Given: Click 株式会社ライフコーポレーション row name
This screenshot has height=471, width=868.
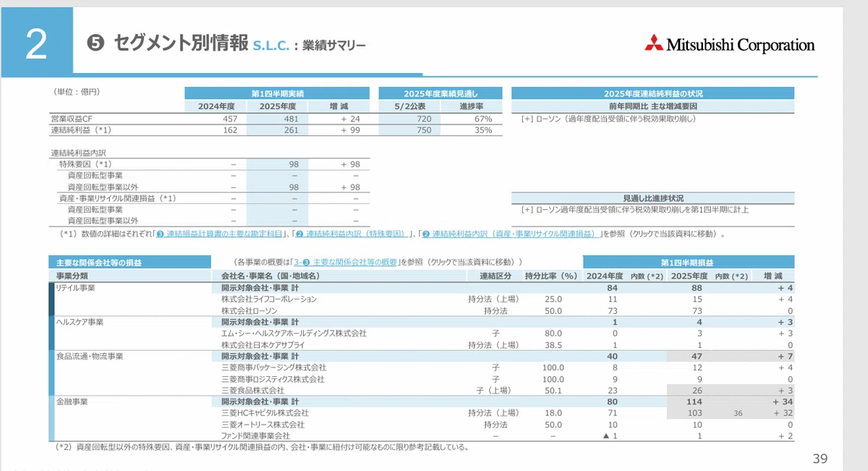Looking at the screenshot, I should 268,299.
